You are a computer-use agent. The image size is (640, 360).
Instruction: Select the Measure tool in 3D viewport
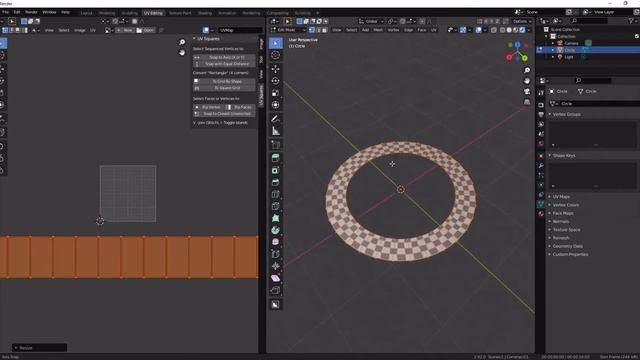click(276, 131)
